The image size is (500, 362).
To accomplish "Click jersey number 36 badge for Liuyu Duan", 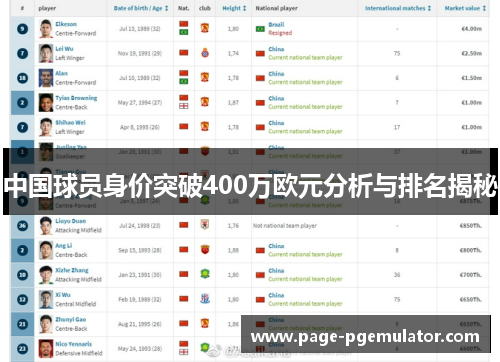I will (22, 226).
